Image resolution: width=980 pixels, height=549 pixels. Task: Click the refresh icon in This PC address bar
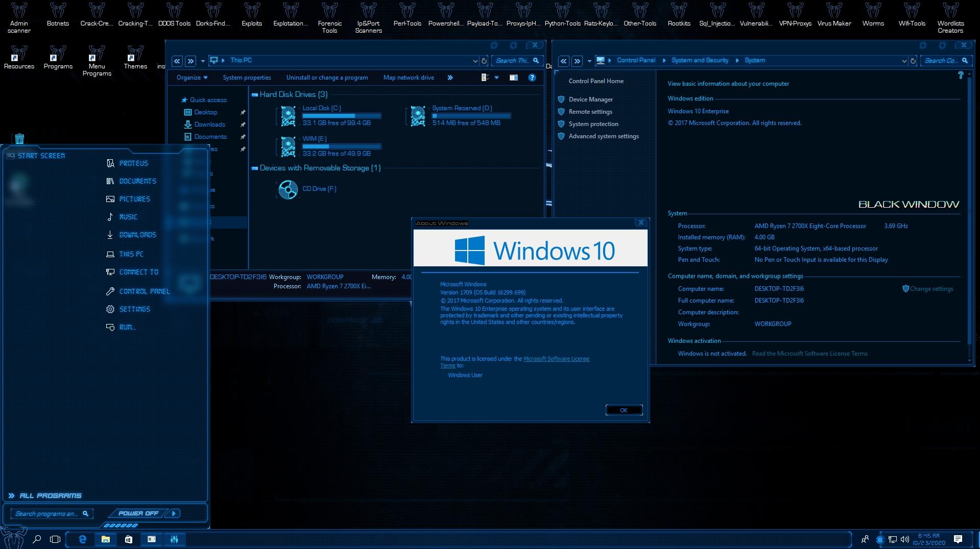coord(484,61)
